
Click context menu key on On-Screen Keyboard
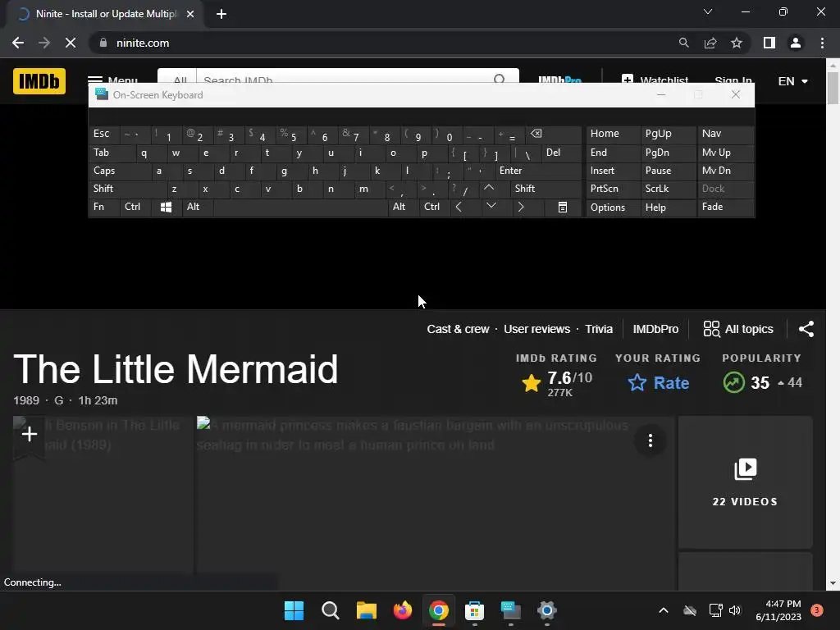pyautogui.click(x=563, y=208)
